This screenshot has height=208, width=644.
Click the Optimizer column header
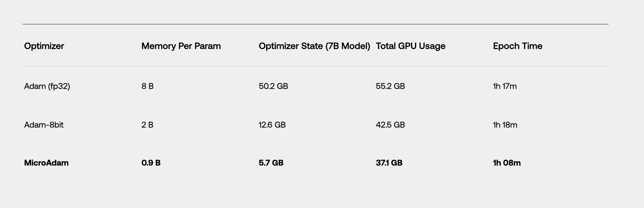(44, 46)
